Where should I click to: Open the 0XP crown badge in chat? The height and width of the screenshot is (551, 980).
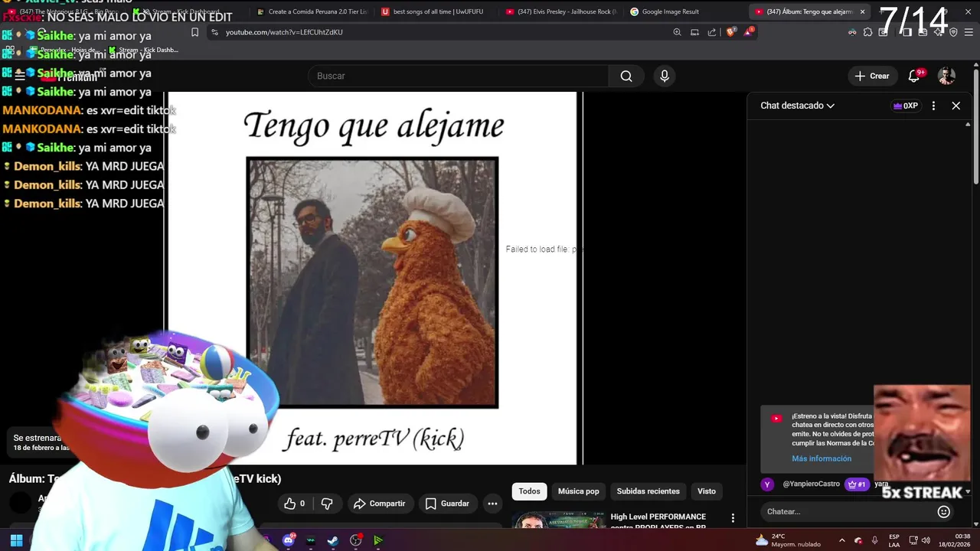tap(906, 106)
